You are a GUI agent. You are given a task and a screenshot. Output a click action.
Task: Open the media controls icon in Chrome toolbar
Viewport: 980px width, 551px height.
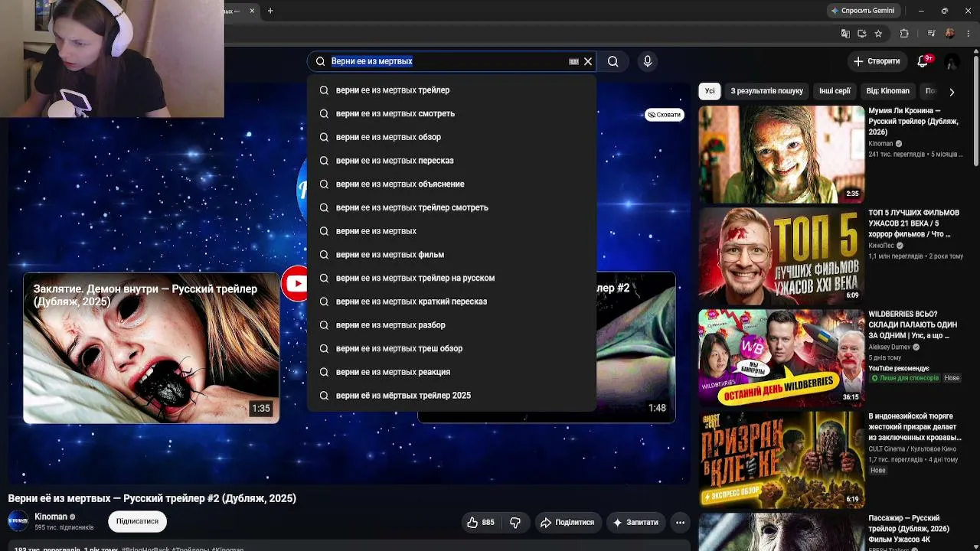(x=931, y=34)
